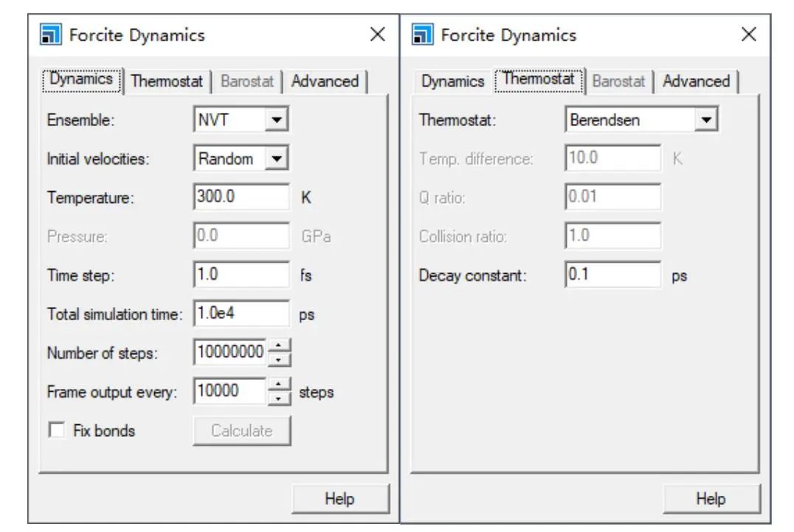Viewport: 794px width, 532px height.
Task: Enable the Fix bonds checkbox
Action: (x=56, y=429)
